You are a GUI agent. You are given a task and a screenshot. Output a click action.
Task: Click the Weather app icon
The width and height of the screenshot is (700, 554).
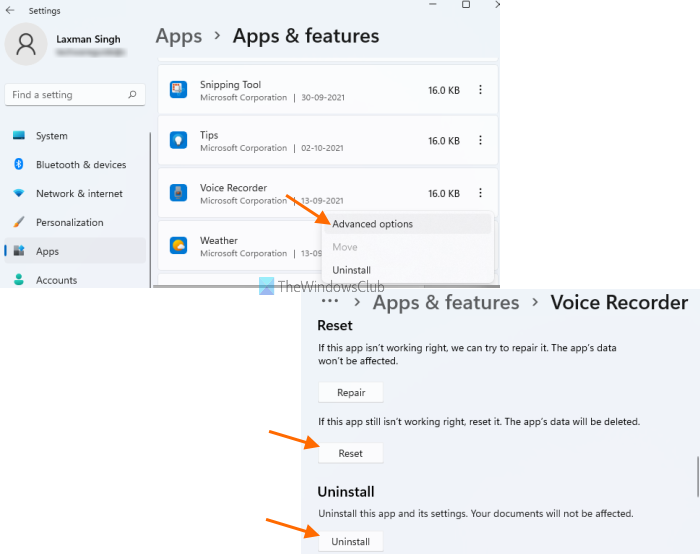click(178, 246)
